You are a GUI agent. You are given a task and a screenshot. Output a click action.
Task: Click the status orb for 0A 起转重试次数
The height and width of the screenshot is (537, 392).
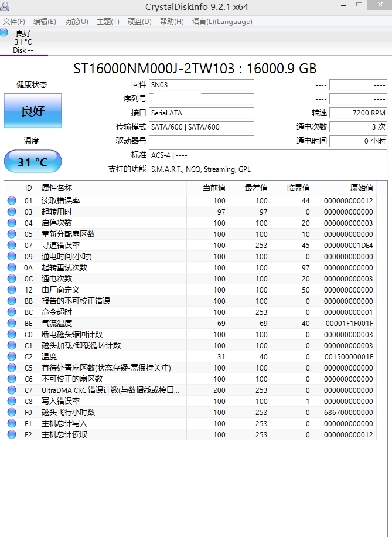pyautogui.click(x=12, y=267)
